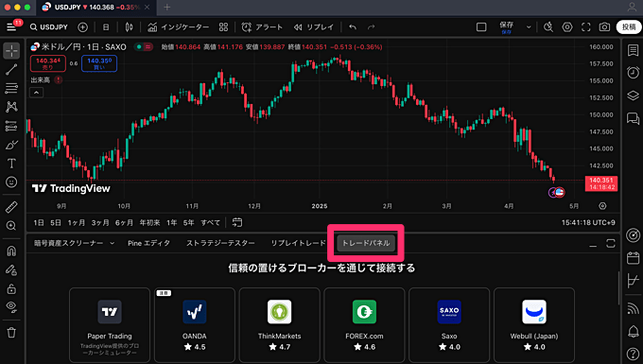Select the 5日 date range

coord(56,222)
